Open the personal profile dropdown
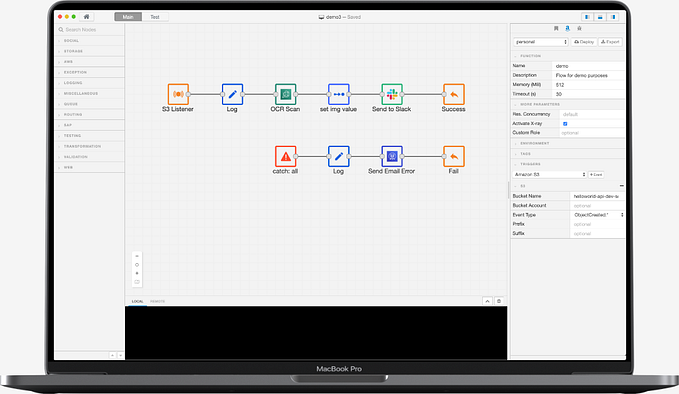Image resolution: width=679 pixels, height=394 pixels. click(541, 42)
